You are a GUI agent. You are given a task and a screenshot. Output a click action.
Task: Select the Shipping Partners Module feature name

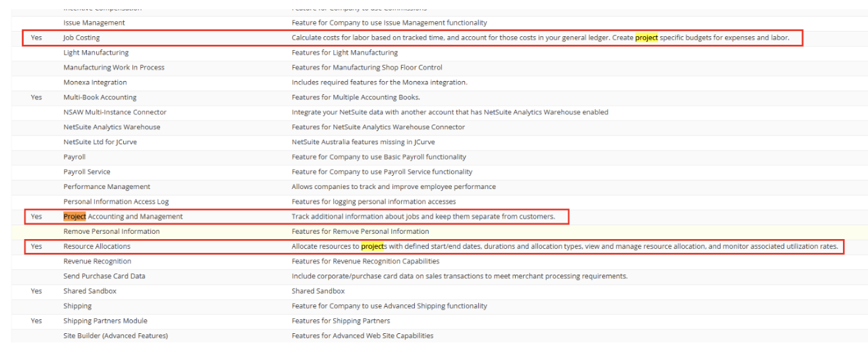105,321
